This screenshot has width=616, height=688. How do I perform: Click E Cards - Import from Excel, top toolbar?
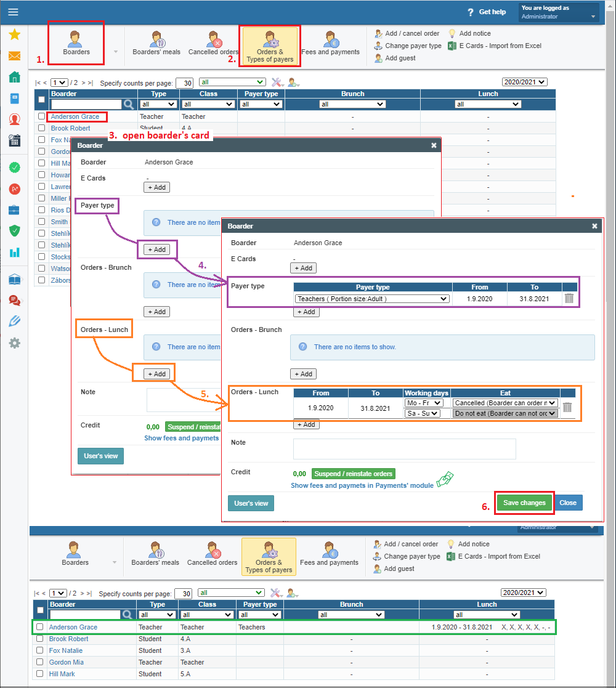[x=495, y=46]
